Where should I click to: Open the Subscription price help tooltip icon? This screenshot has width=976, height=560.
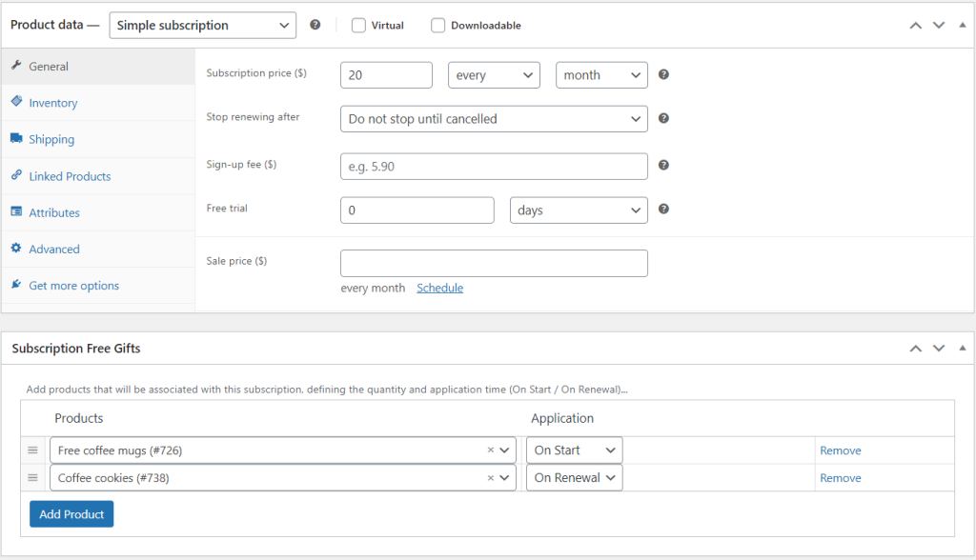coord(663,74)
